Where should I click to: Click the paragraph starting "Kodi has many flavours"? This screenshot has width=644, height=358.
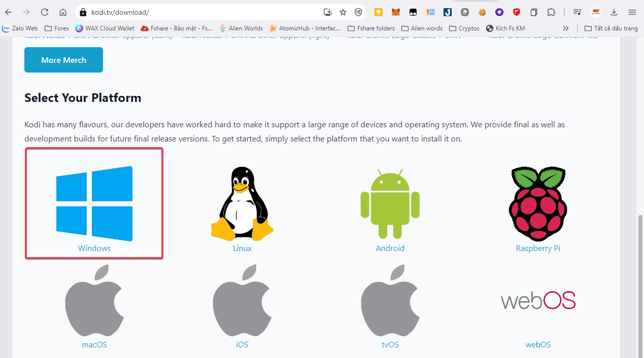[294, 131]
